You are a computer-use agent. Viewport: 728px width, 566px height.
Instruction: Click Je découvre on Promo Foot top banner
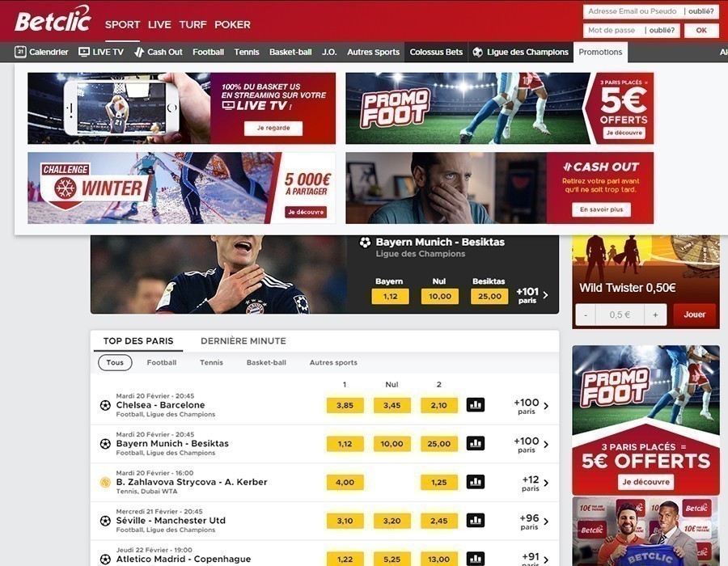point(624,133)
